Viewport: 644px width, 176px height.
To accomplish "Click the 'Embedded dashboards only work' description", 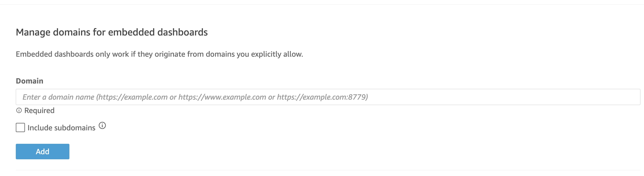I will pos(159,54).
